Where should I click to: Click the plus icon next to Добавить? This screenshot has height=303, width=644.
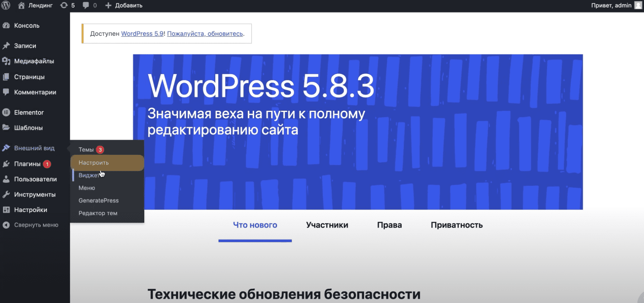point(108,5)
